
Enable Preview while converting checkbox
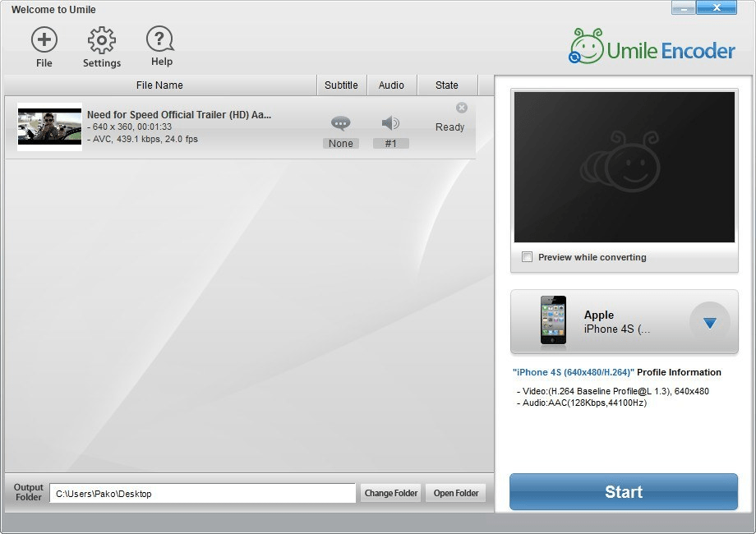click(527, 256)
